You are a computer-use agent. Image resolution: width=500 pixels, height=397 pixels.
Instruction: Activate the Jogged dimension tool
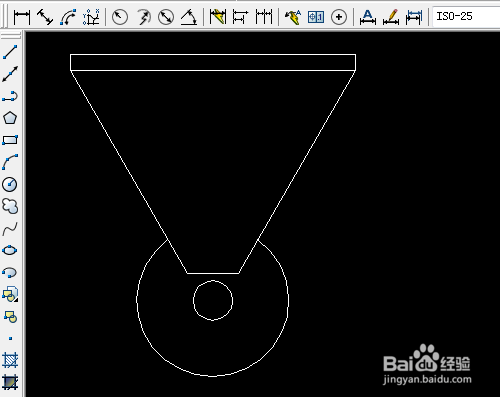click(x=143, y=17)
